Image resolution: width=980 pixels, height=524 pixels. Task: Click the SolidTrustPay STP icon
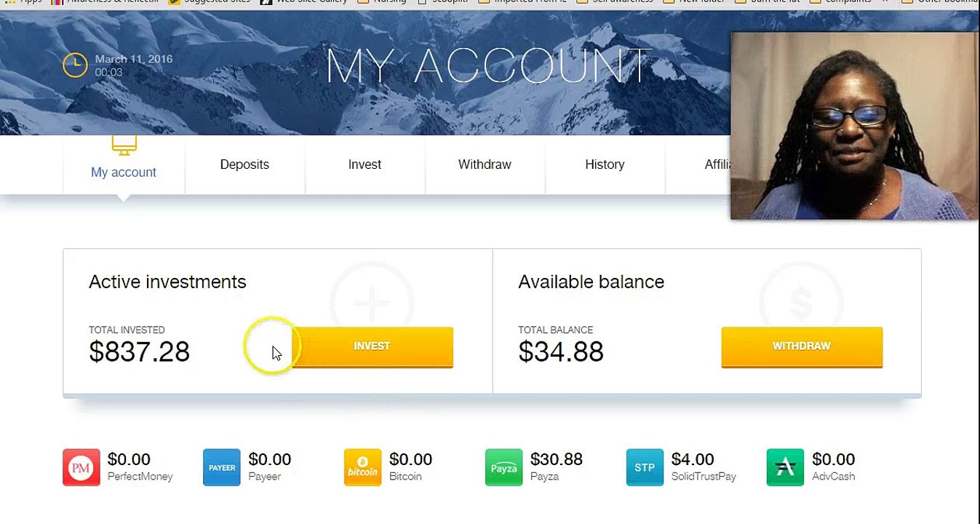point(645,467)
